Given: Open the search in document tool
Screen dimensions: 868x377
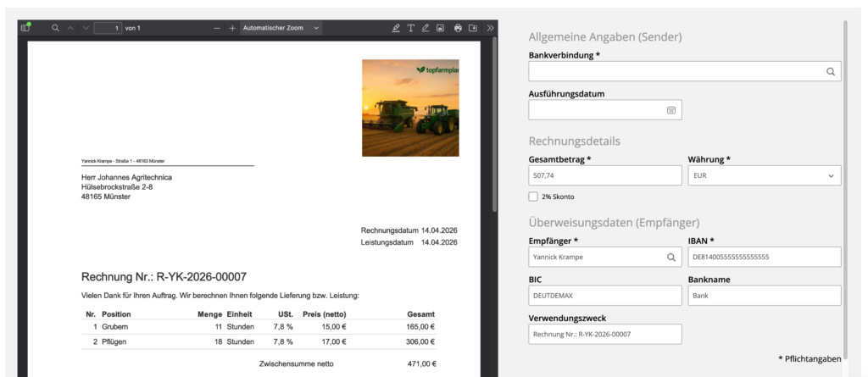Looking at the screenshot, I should coord(56,28).
